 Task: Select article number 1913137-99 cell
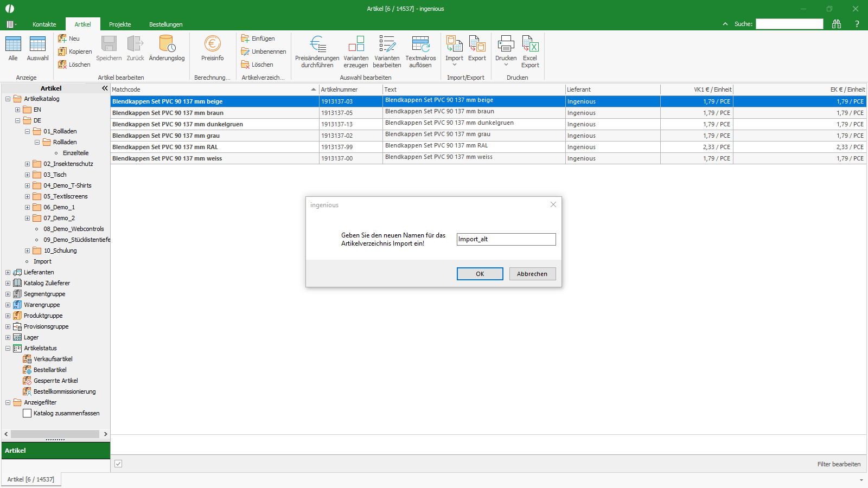click(351, 147)
